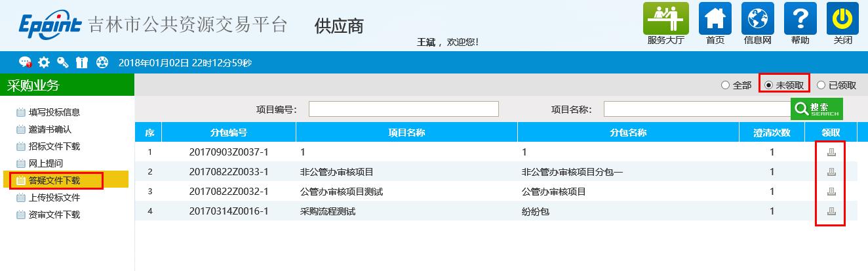Image resolution: width=868 pixels, height=271 pixels.
Task: Click package name 纷纷包
Action: tap(535, 211)
